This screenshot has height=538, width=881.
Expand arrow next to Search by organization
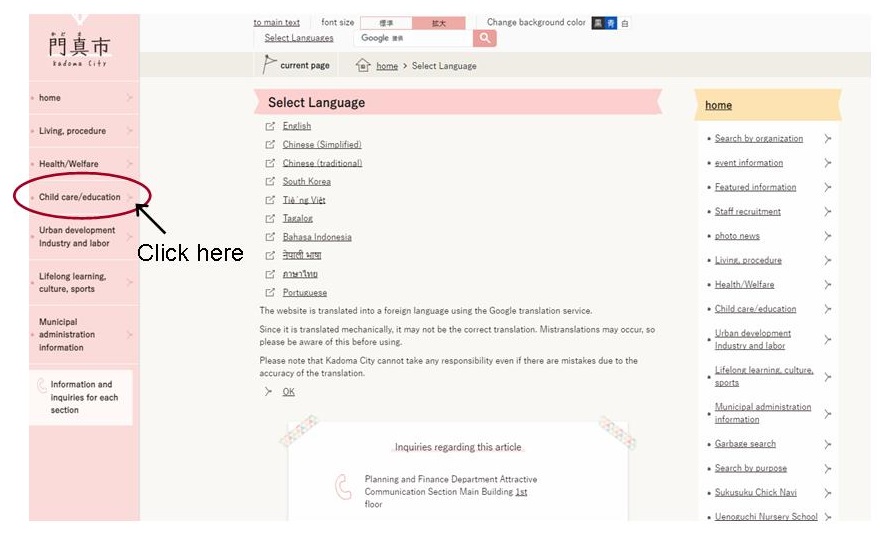[827, 139]
